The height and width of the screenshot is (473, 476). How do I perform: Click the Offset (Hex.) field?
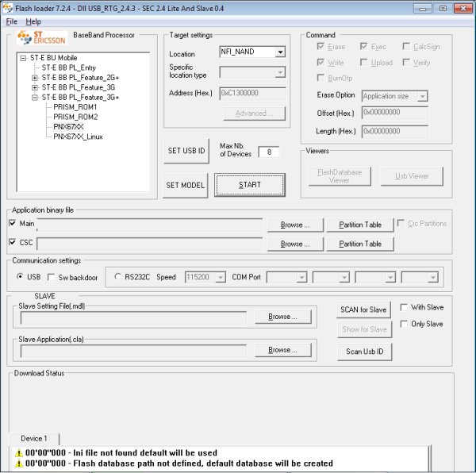(x=395, y=113)
